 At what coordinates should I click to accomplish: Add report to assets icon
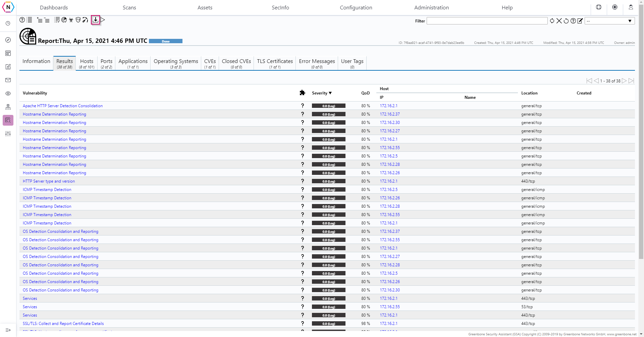[x=40, y=20]
